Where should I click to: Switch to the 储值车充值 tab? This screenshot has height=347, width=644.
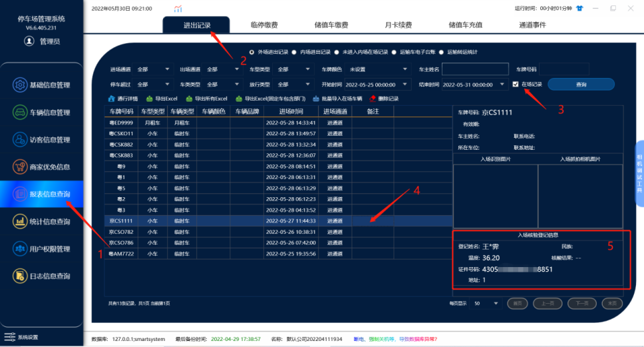pyautogui.click(x=465, y=25)
